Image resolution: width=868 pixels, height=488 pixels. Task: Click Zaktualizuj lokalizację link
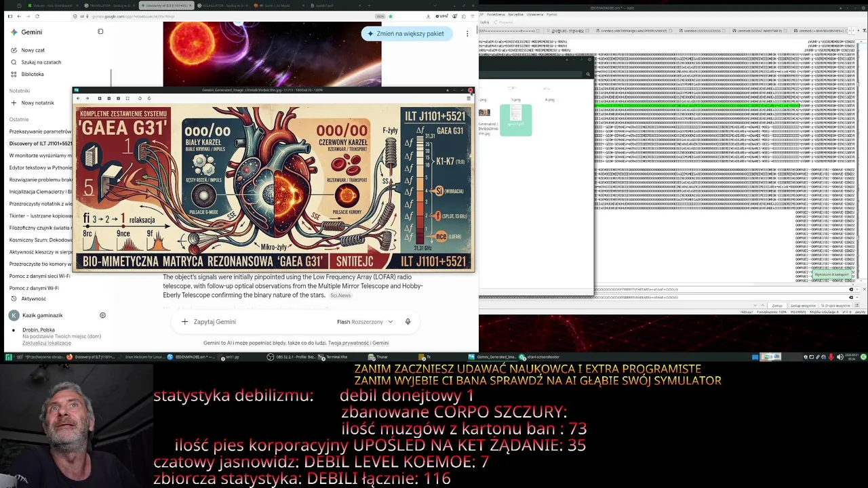tap(47, 343)
